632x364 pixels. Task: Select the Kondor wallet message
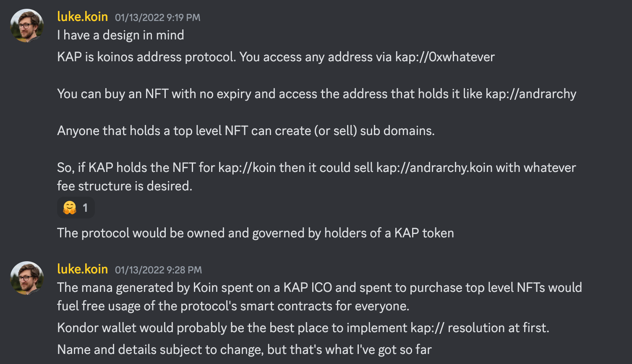pos(303,328)
